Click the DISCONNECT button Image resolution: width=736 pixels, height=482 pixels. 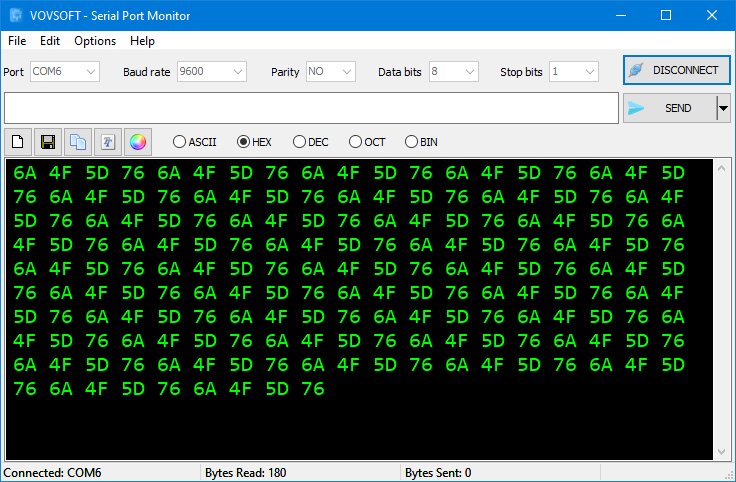click(x=676, y=70)
